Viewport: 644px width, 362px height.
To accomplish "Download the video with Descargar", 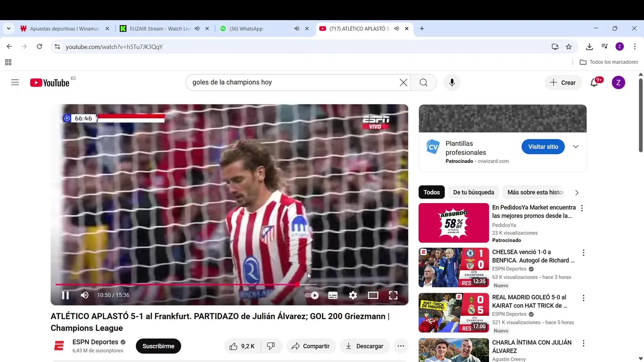I will [x=364, y=346].
